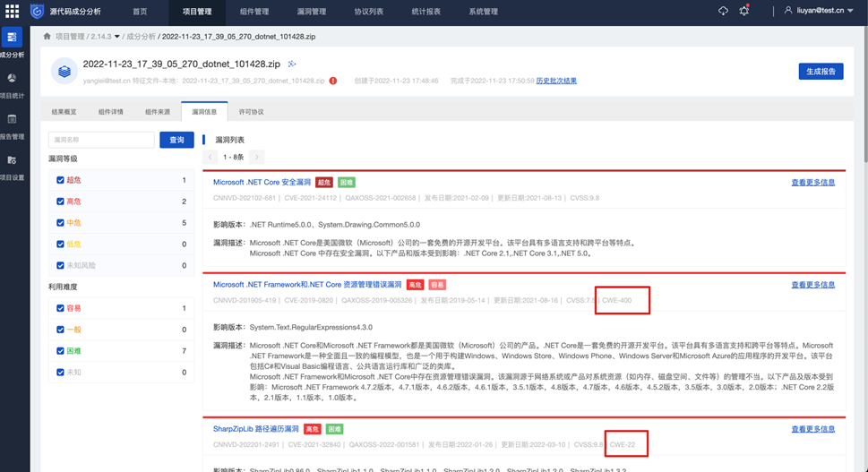
Task: Switch to 结果概览 tab
Action: click(x=64, y=112)
